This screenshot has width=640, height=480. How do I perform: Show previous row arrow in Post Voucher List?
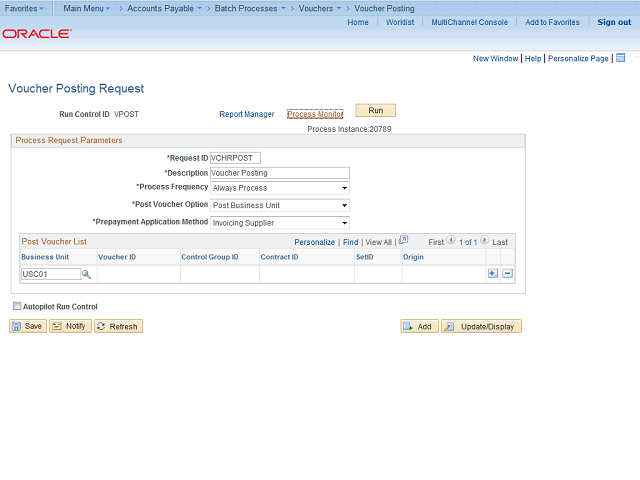tap(451, 240)
